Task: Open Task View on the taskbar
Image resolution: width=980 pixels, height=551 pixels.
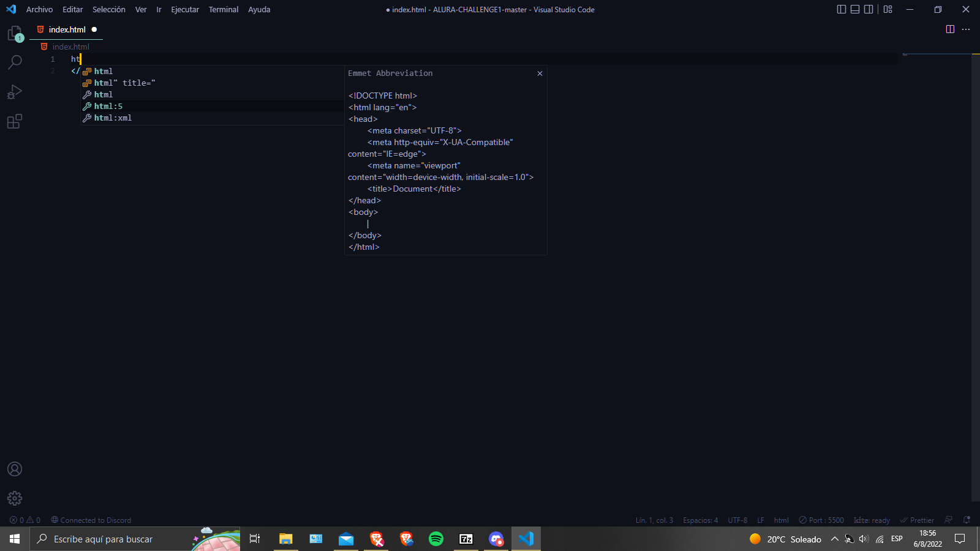Action: click(x=255, y=539)
